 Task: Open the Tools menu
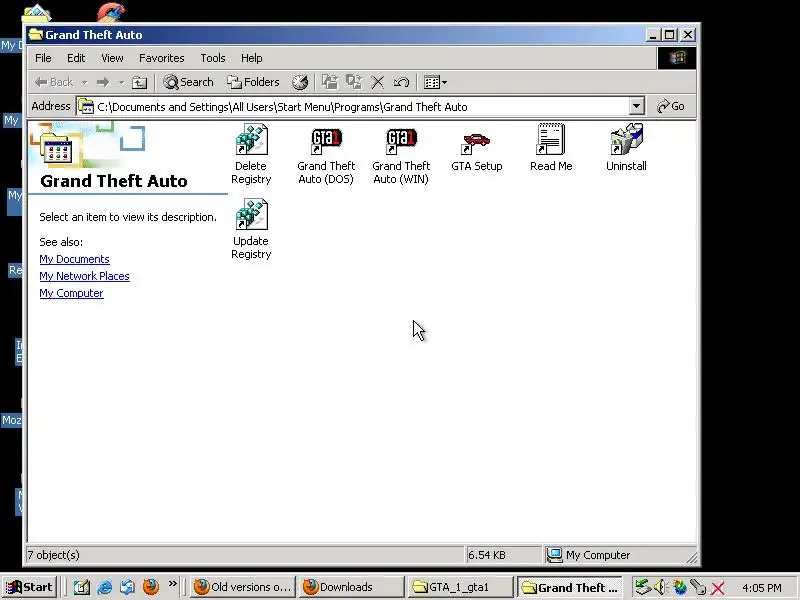click(x=213, y=58)
